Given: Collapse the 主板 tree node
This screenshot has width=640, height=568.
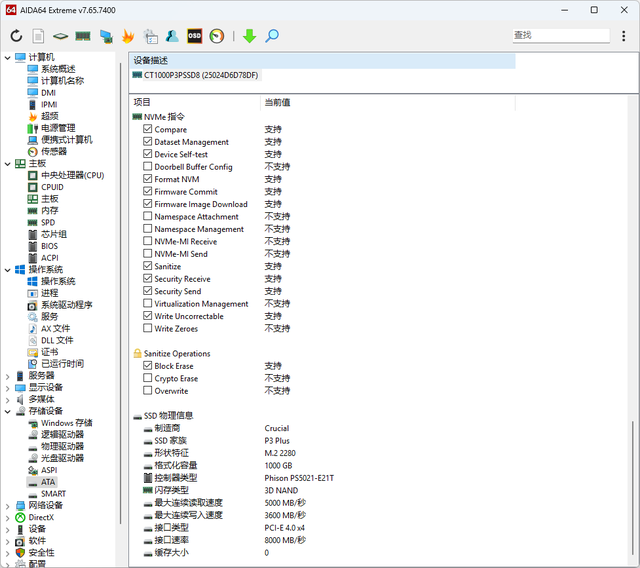Looking at the screenshot, I should point(7,164).
